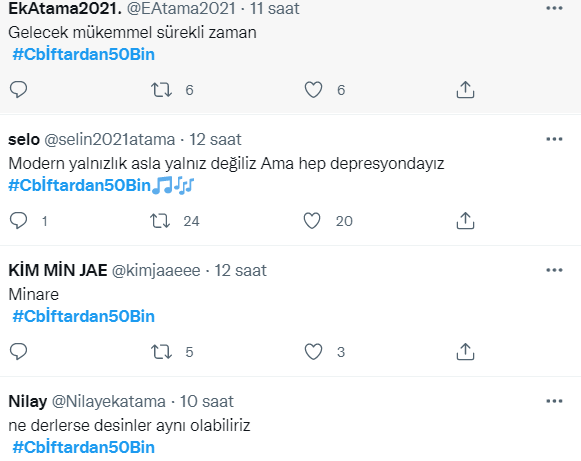Retweet the EkAtama2021 tweet
581x461 pixels.
coord(161,90)
